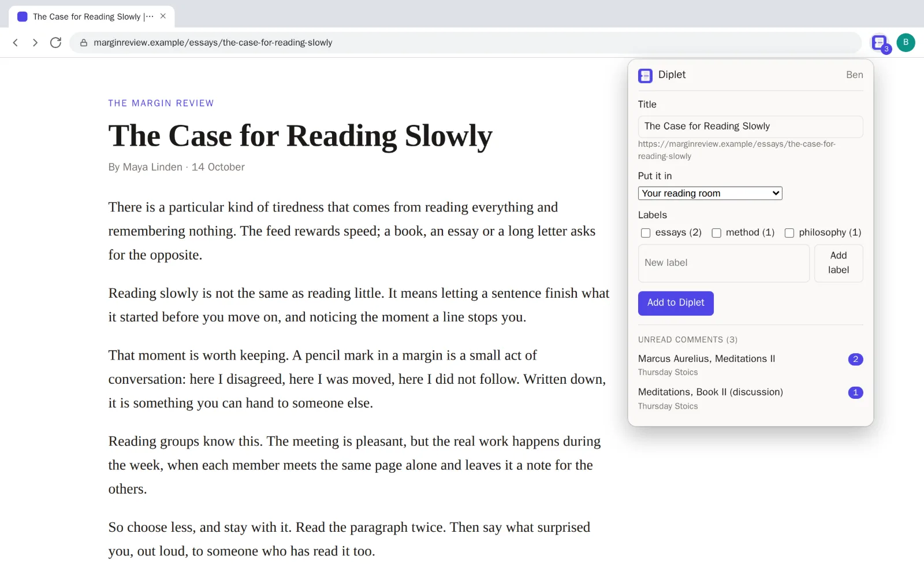Focus the Title input field

tap(751, 127)
